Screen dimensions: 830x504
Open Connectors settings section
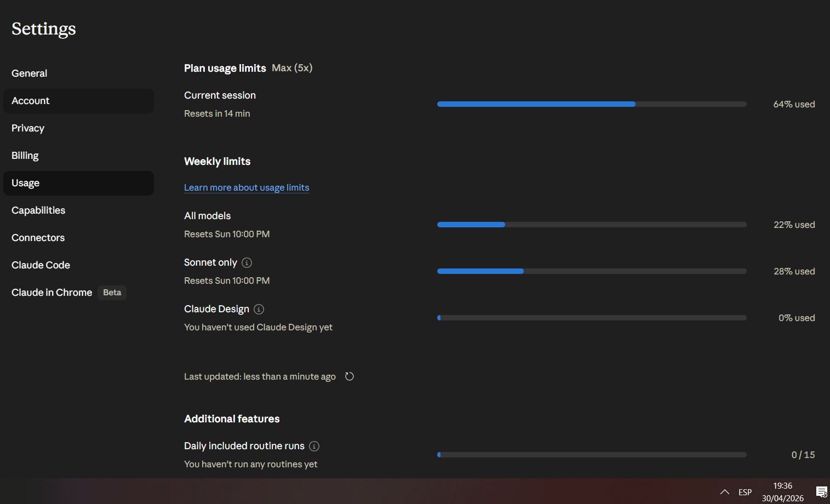pos(78,238)
